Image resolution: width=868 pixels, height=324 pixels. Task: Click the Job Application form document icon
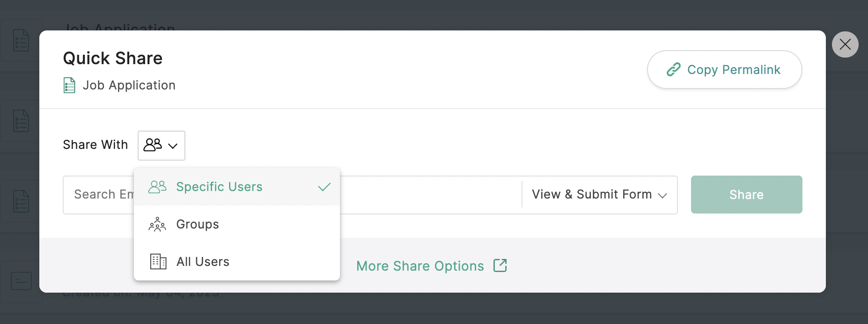(69, 85)
